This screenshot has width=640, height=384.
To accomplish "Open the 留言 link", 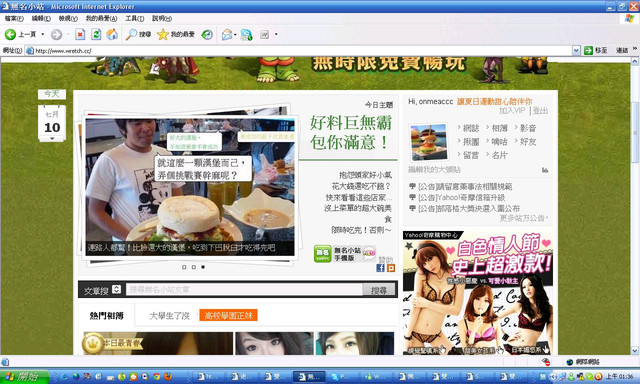I will click(471, 155).
